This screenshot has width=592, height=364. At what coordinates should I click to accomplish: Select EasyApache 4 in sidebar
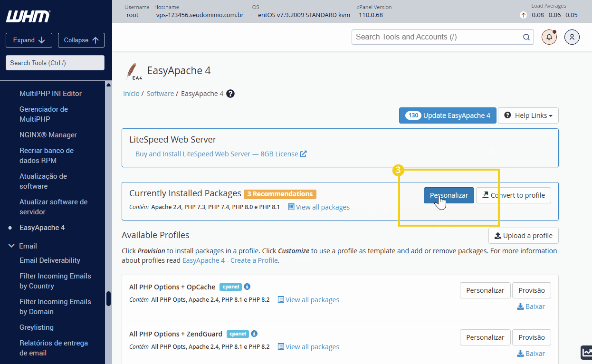pos(42,228)
